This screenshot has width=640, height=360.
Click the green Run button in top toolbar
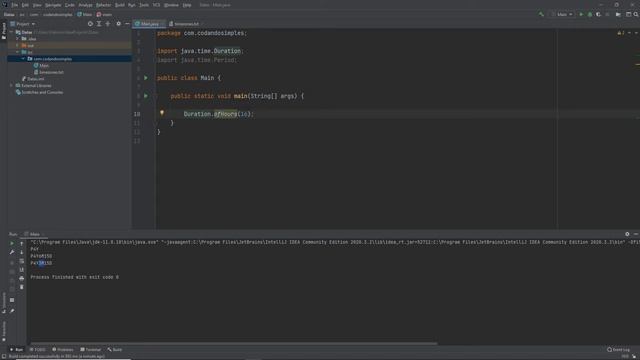[x=581, y=14]
